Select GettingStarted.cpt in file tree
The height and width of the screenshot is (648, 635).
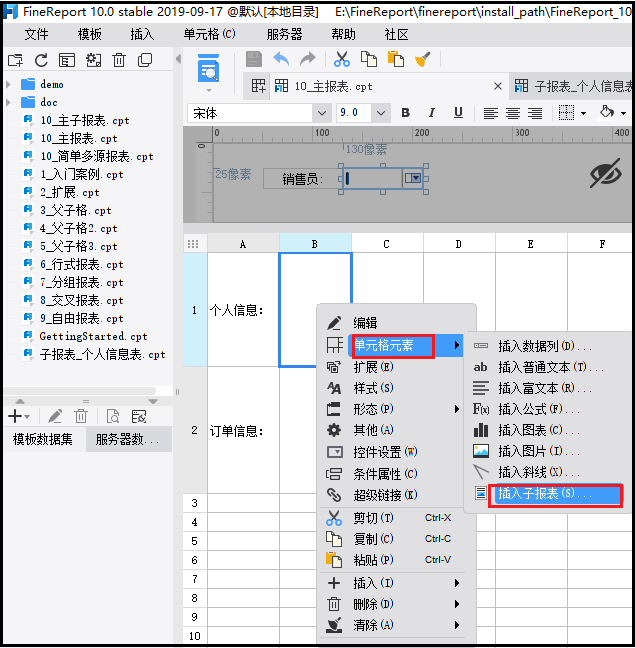click(93, 336)
